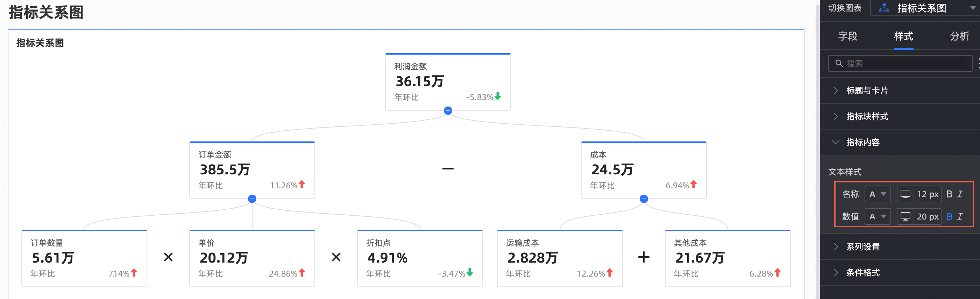Disable bold for 数值 text
The image size is (980, 299).
coord(949,216)
